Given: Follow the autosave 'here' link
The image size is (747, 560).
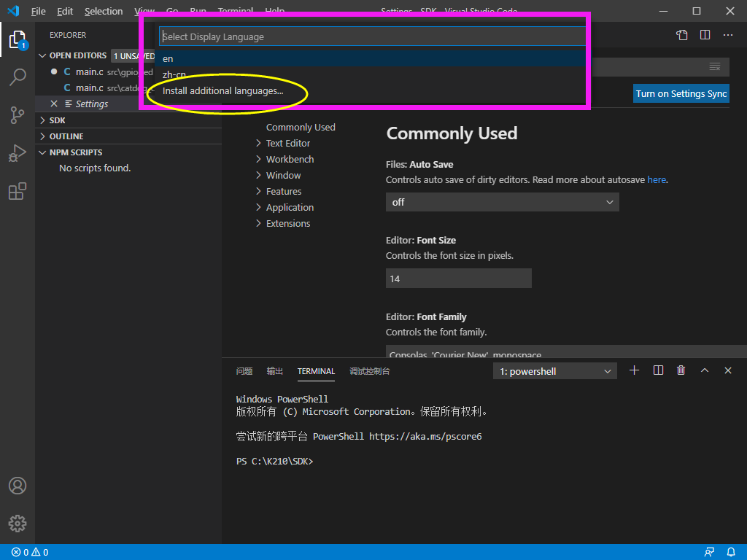Looking at the screenshot, I should pyautogui.click(x=656, y=179).
